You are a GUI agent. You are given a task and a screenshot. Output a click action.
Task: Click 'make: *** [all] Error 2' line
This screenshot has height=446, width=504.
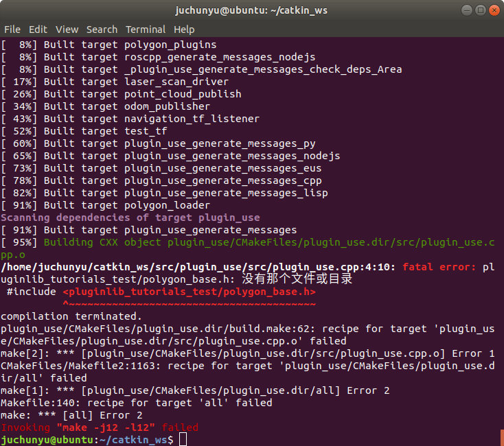click(71, 416)
